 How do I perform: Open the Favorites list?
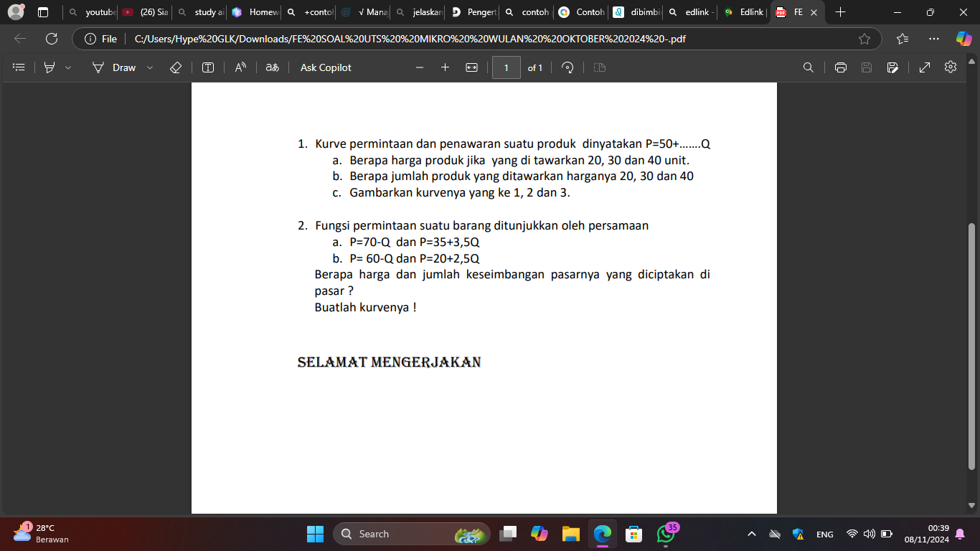click(x=903, y=39)
